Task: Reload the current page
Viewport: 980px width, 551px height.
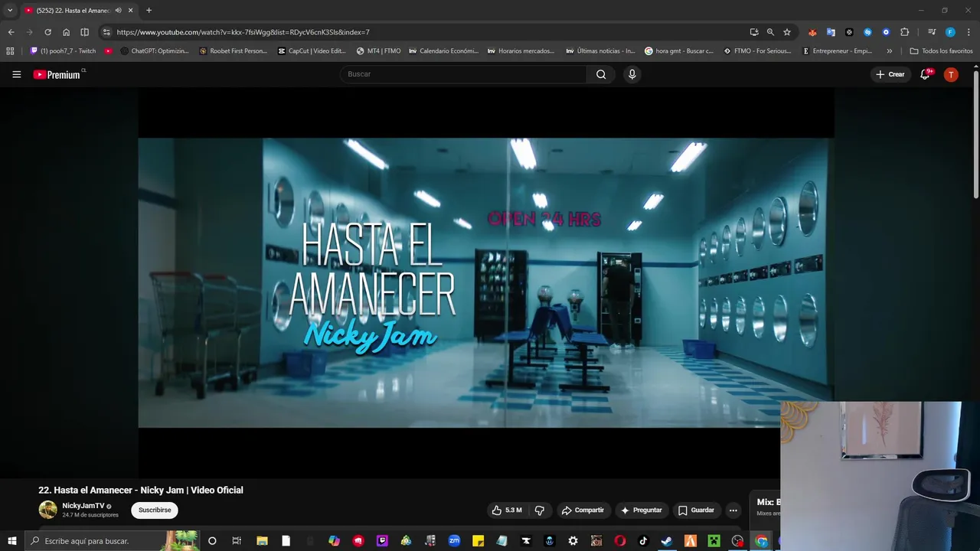Action: pyautogui.click(x=47, y=32)
